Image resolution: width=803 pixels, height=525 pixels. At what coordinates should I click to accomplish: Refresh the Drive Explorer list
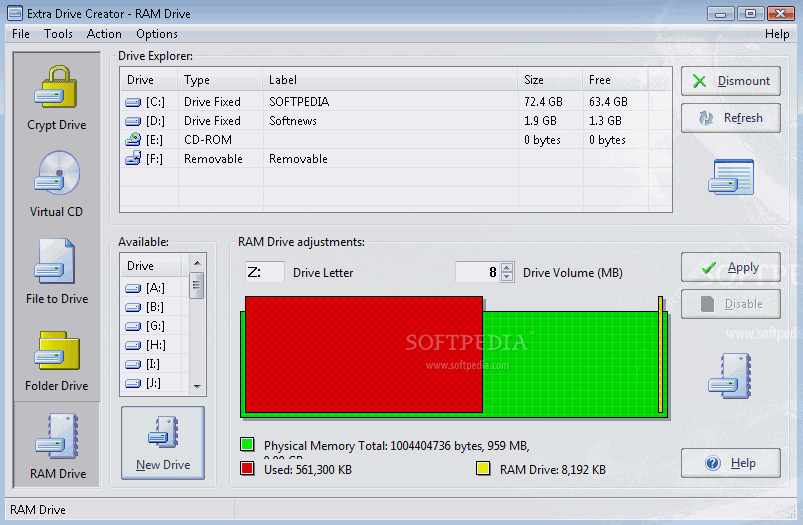pyautogui.click(x=731, y=118)
